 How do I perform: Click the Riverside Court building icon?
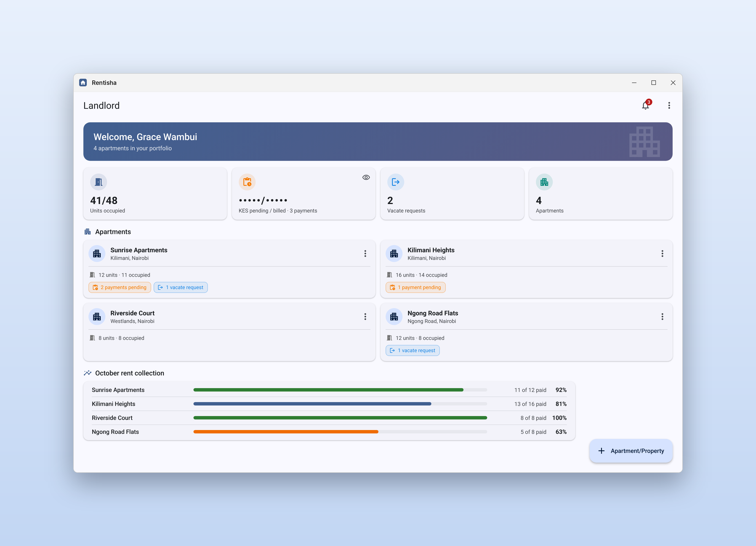click(97, 317)
